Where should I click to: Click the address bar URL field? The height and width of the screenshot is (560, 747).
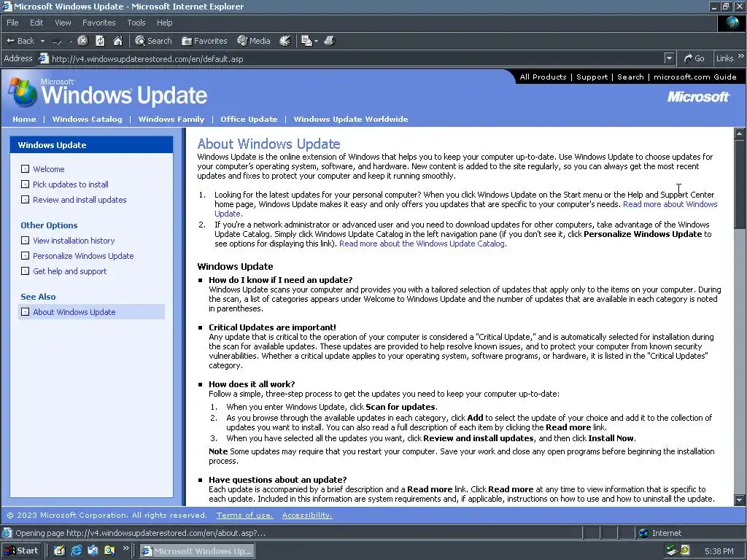352,59
